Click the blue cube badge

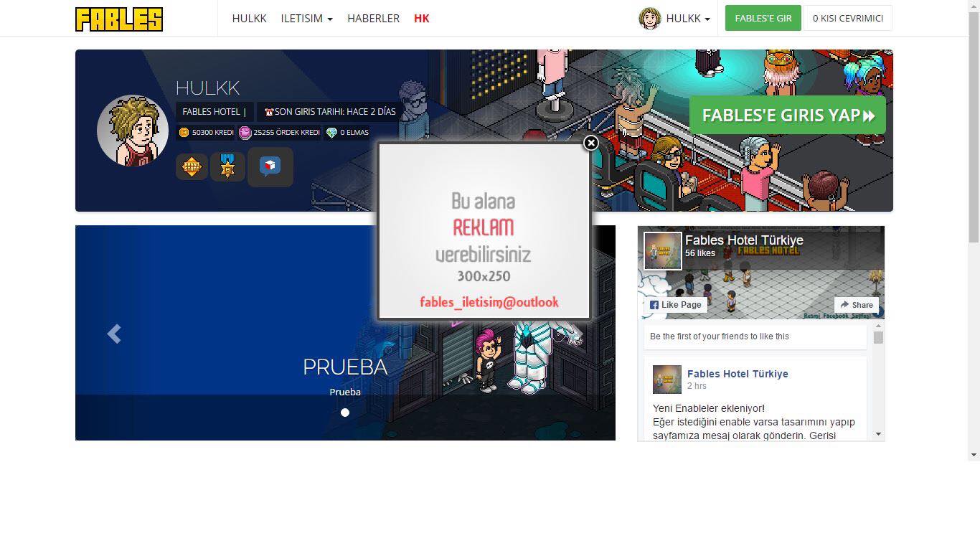pyautogui.click(x=270, y=166)
